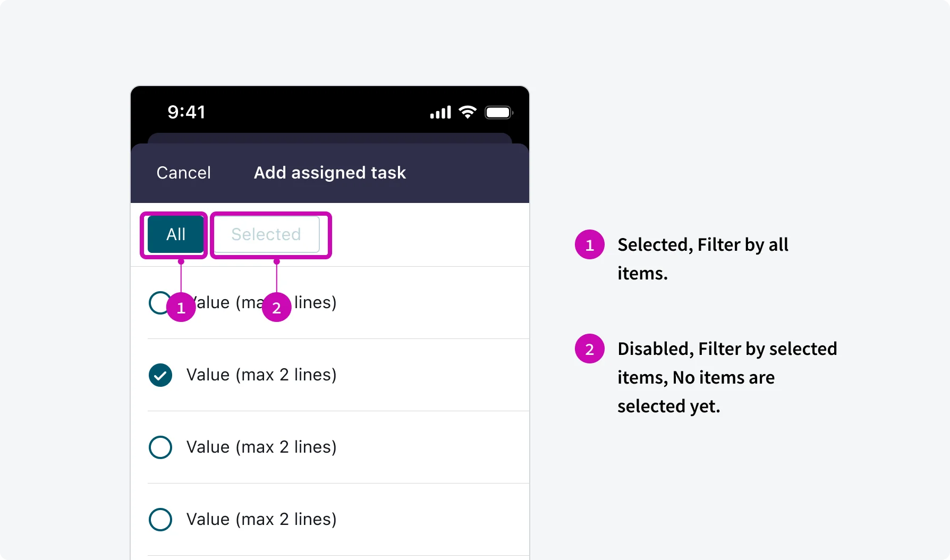Click the battery icon in status bar
This screenshot has width=950, height=560.
click(x=498, y=113)
